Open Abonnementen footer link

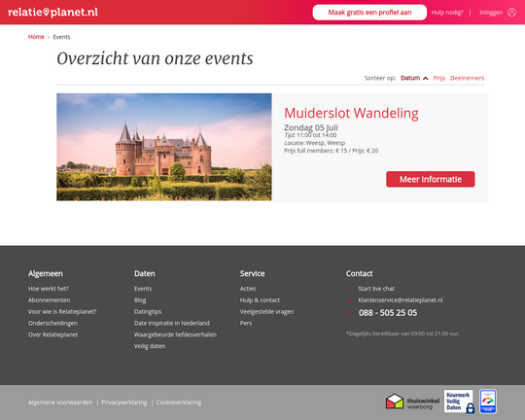click(x=50, y=300)
